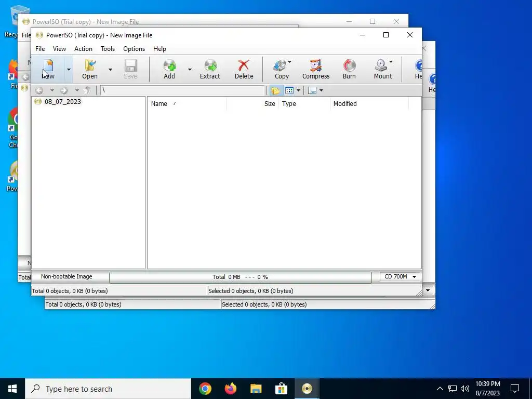Click the Delete toolbar icon
Screen dimensions: 532x399
tap(244, 69)
